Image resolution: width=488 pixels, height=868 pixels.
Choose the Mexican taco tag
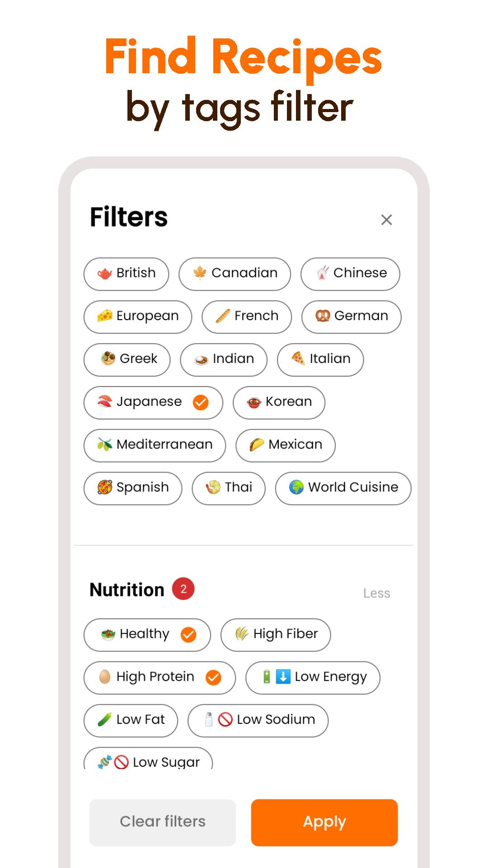(x=286, y=446)
